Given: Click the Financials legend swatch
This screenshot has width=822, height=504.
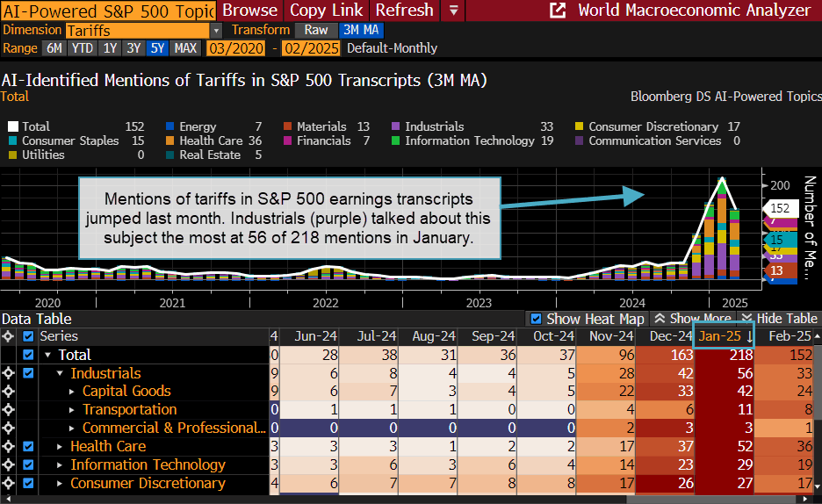Looking at the screenshot, I should pos(287,141).
